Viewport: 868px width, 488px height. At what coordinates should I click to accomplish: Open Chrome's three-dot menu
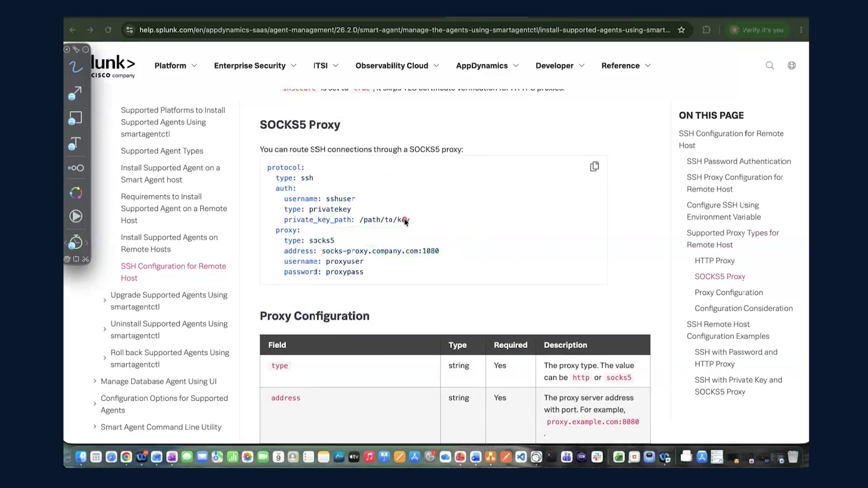click(x=801, y=30)
